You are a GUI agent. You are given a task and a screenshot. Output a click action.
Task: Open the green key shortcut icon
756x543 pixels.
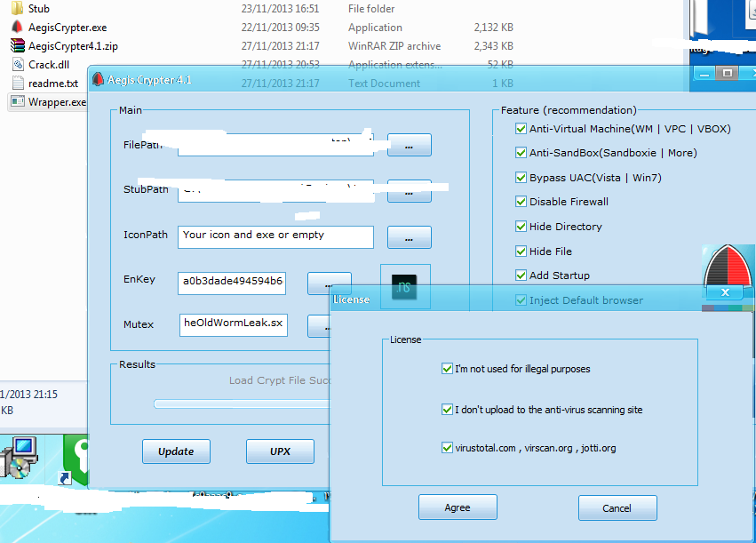pyautogui.click(x=76, y=458)
